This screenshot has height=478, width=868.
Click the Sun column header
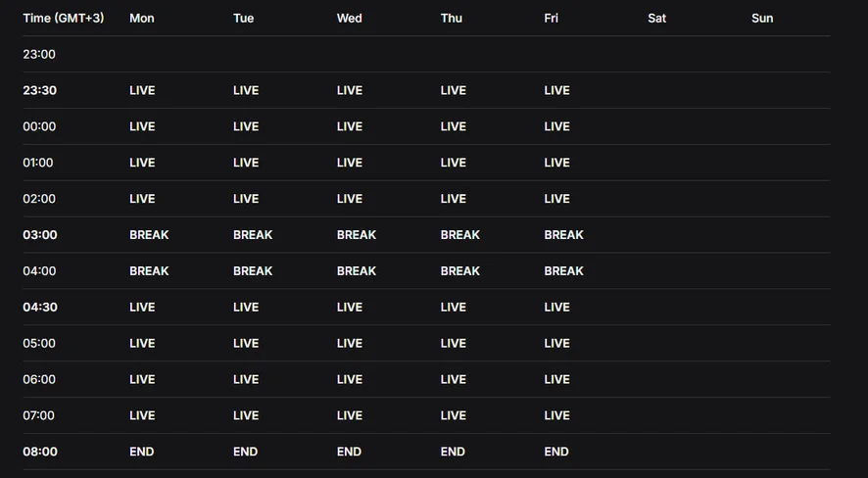(761, 18)
